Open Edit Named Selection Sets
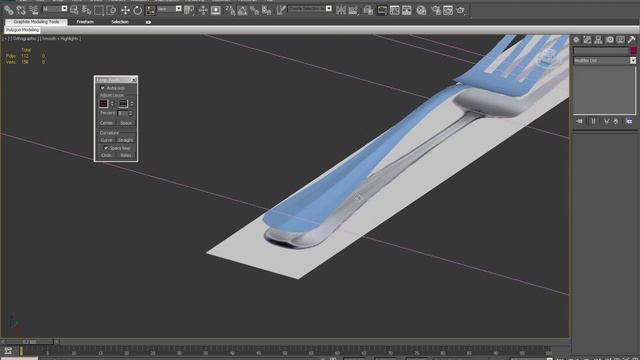This screenshot has height=360, width=640. point(280,10)
